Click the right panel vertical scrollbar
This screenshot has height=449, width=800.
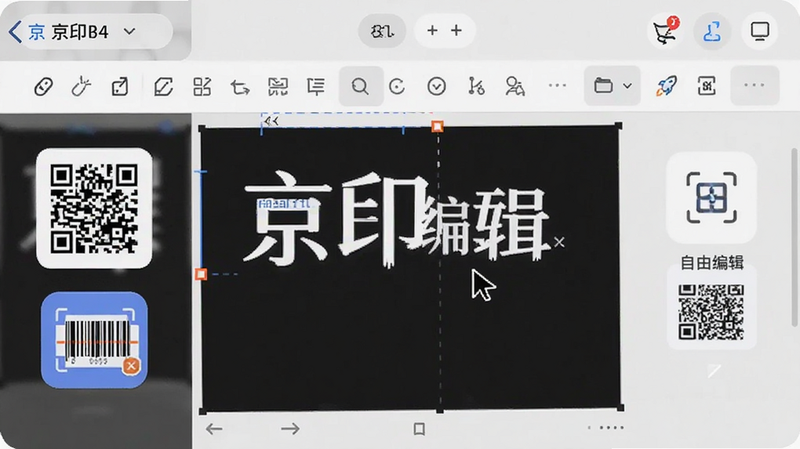[794, 237]
